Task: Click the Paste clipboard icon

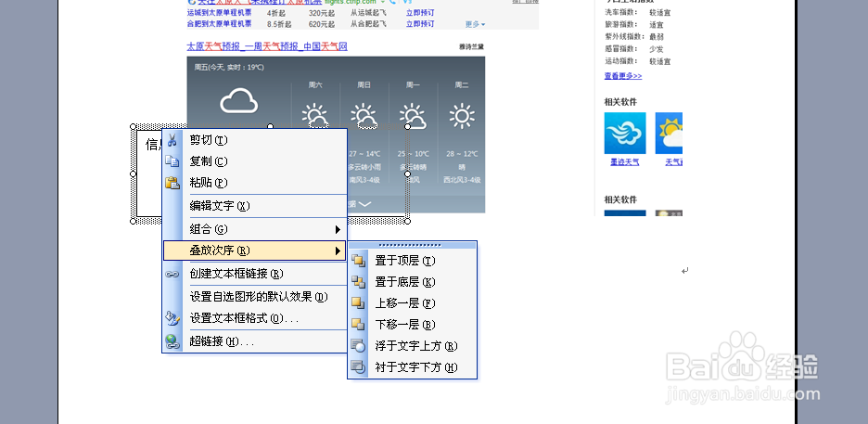Action: pos(172,182)
